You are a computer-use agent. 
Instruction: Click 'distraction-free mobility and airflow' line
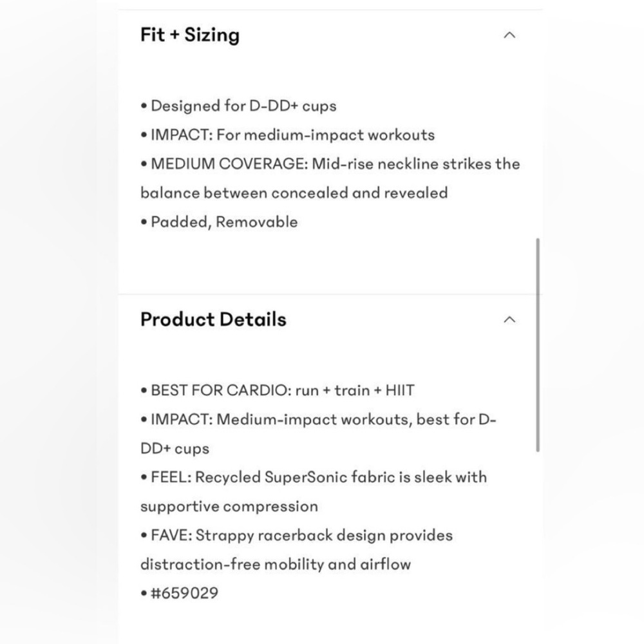(x=276, y=564)
